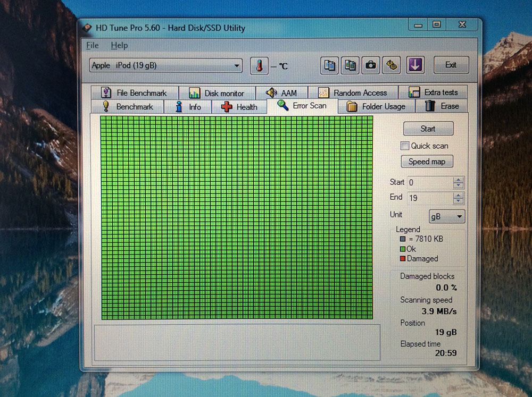Open the Health tab with red cross
The height and width of the screenshot is (397, 532).
tap(239, 107)
